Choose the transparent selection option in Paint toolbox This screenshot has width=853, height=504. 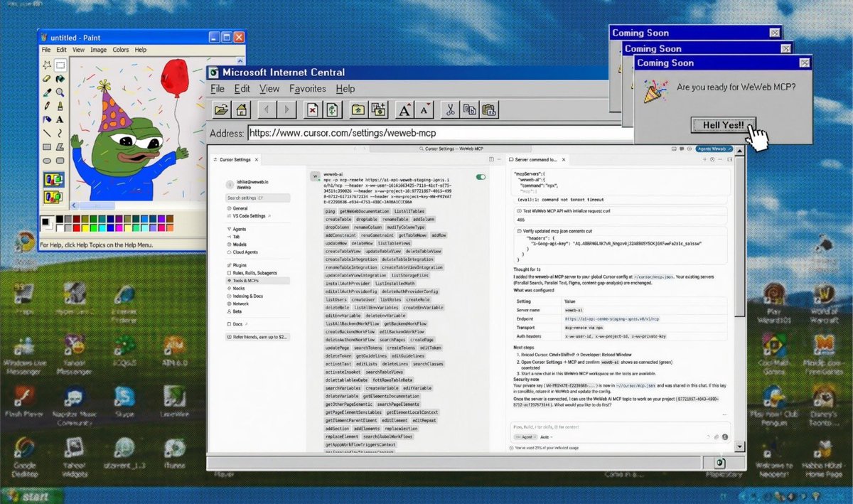point(54,198)
